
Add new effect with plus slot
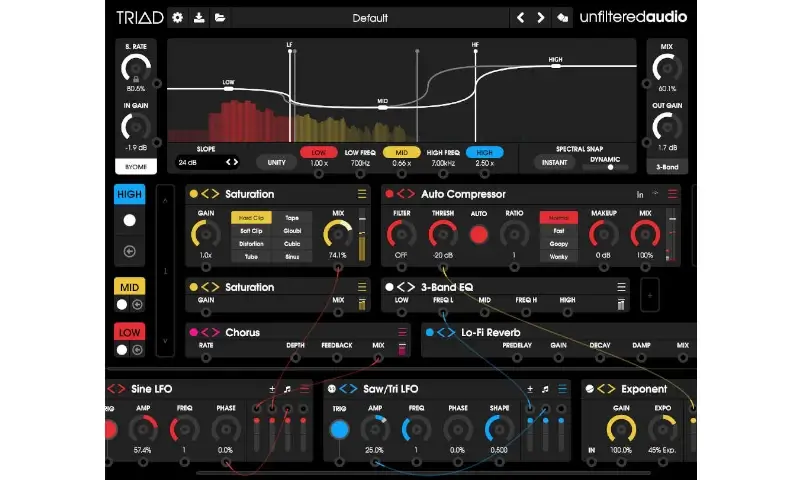point(649,295)
